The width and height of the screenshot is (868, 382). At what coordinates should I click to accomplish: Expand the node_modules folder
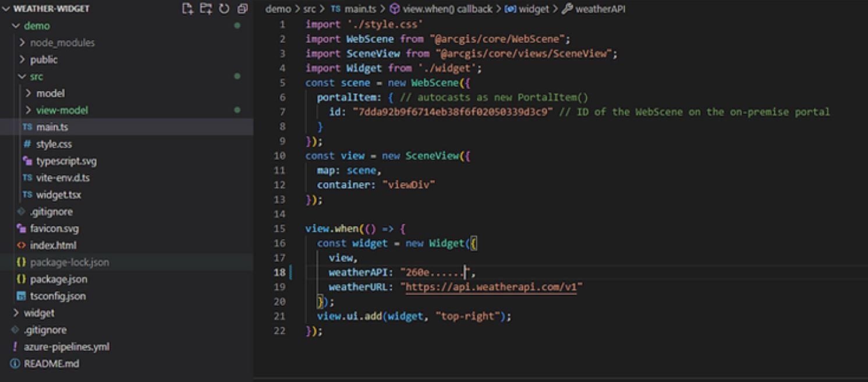coord(62,43)
